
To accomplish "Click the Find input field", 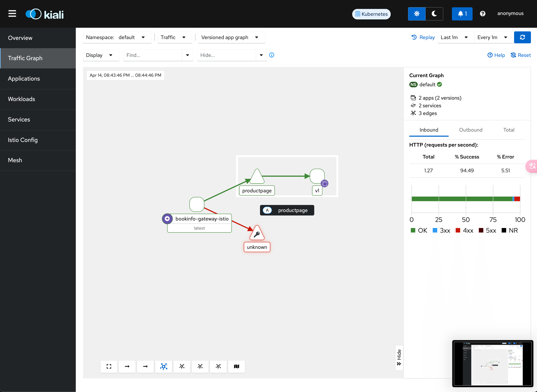I will [153, 55].
